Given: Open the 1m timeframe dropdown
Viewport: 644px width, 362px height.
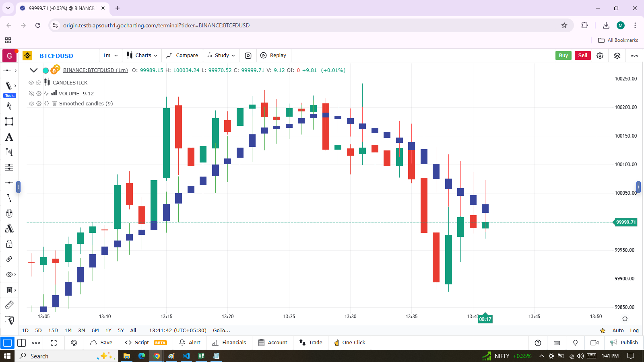Looking at the screenshot, I should [x=110, y=56].
